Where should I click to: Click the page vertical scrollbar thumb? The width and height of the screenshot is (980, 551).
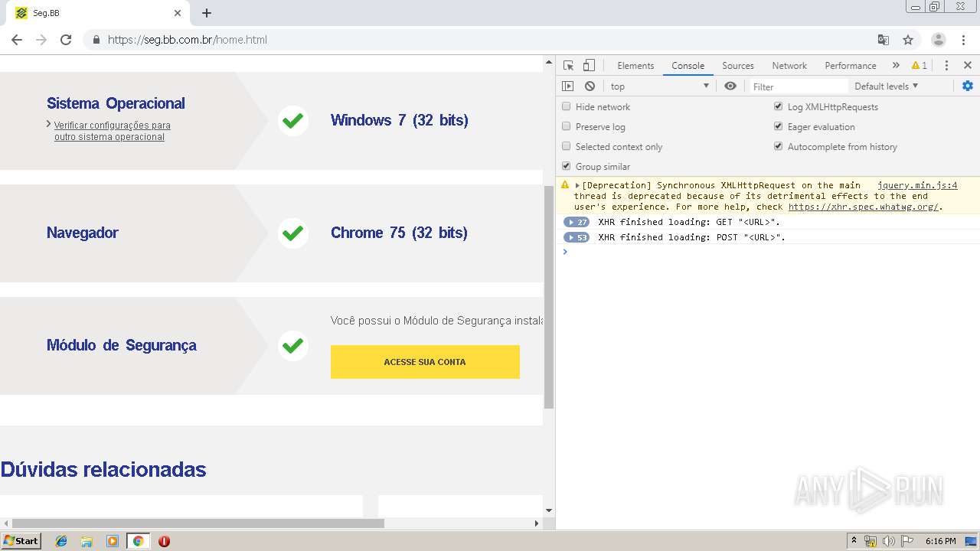point(548,296)
